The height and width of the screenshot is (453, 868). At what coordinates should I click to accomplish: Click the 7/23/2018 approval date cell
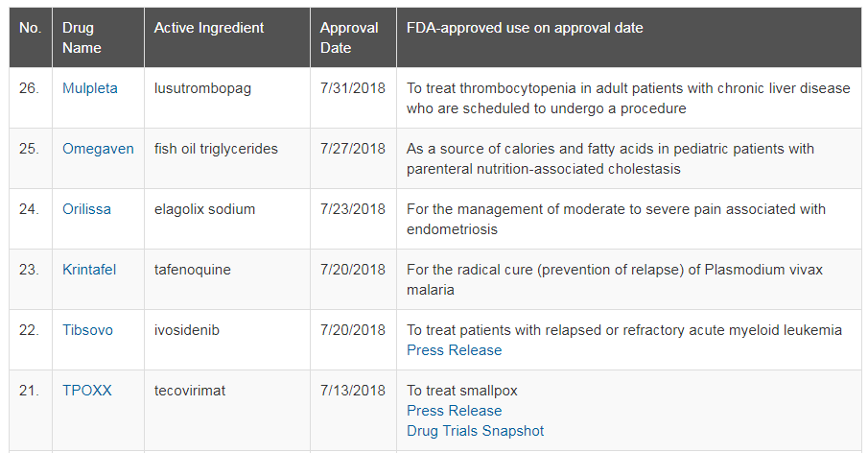coord(353,219)
